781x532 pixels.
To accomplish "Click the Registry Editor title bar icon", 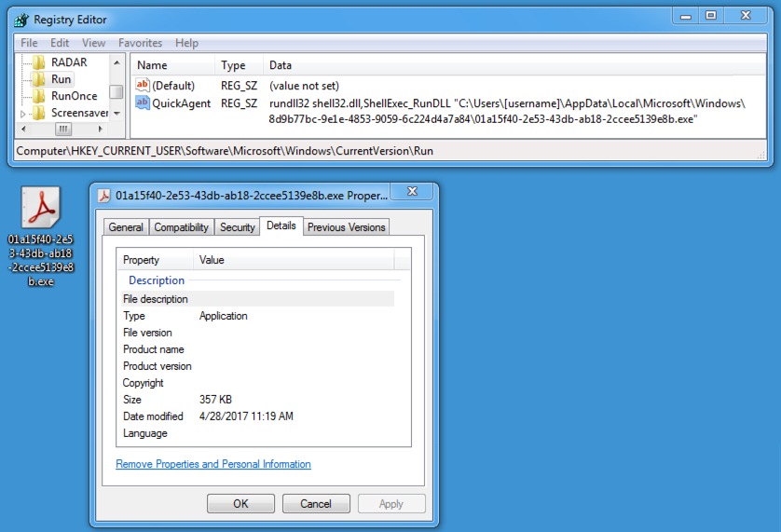I will coord(21,20).
